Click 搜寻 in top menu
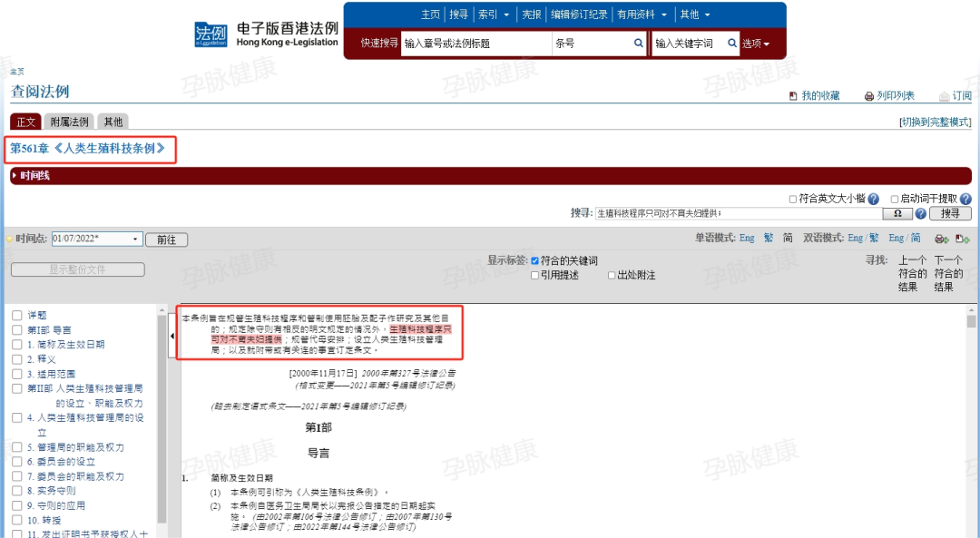The height and width of the screenshot is (538, 980). 458,15
